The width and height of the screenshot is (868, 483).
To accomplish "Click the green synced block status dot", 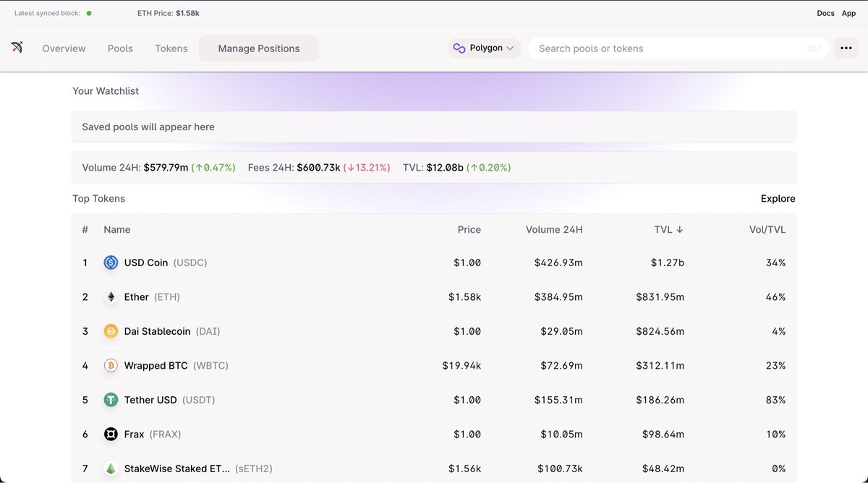I will click(x=89, y=13).
